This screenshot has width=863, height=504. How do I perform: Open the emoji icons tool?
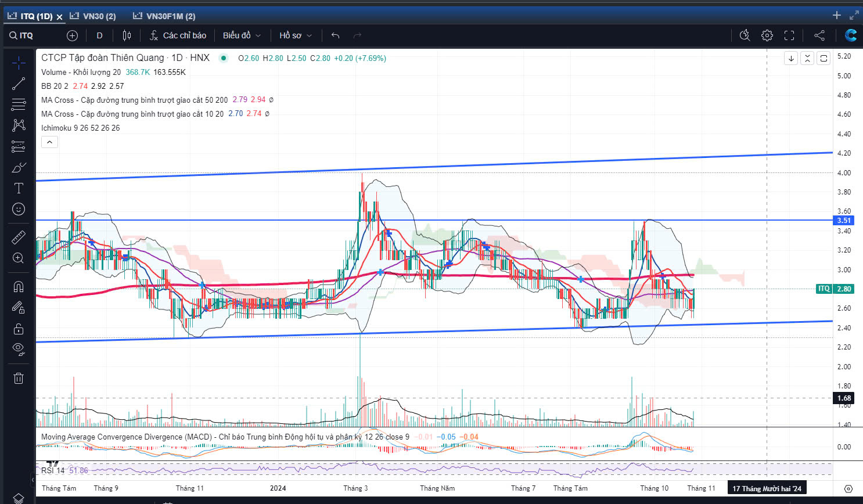pyautogui.click(x=19, y=209)
